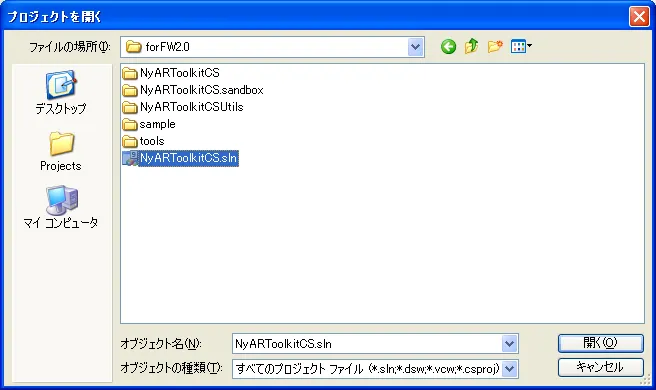Select the sample folder name
656x390 pixels.
157,124
